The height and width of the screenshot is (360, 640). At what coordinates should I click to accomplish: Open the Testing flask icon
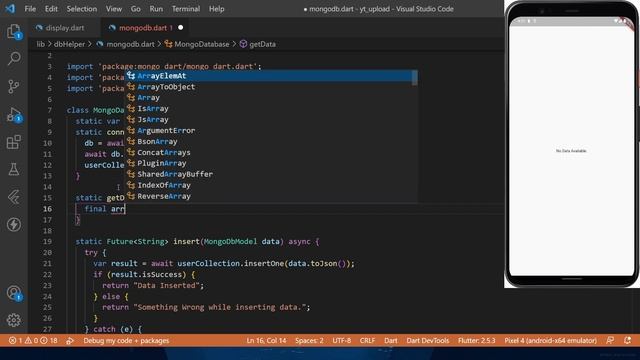[x=13, y=169]
